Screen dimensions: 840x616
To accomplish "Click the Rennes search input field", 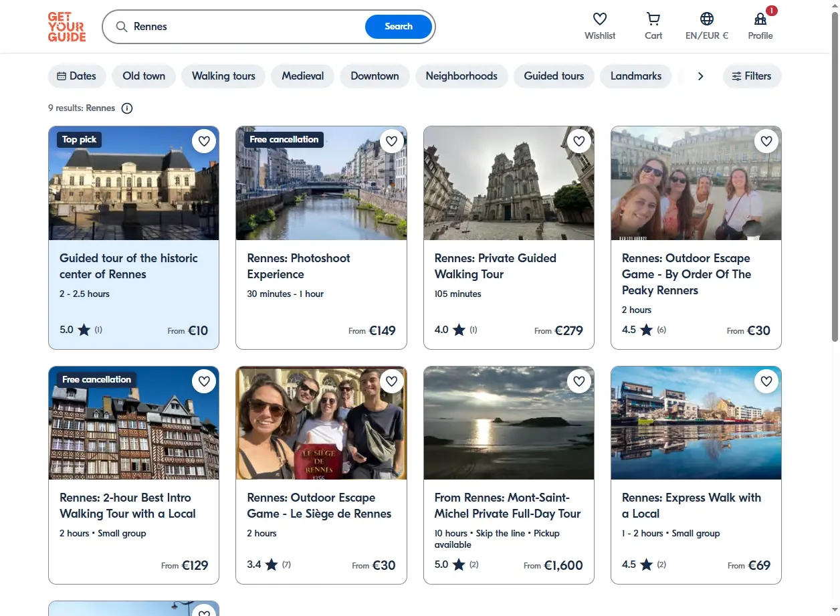I will tap(247, 27).
